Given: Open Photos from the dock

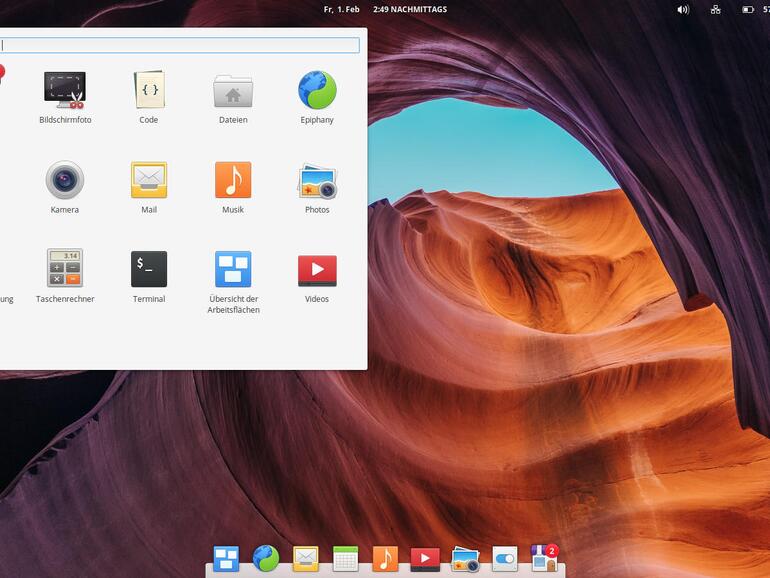Looking at the screenshot, I should coord(465,560).
